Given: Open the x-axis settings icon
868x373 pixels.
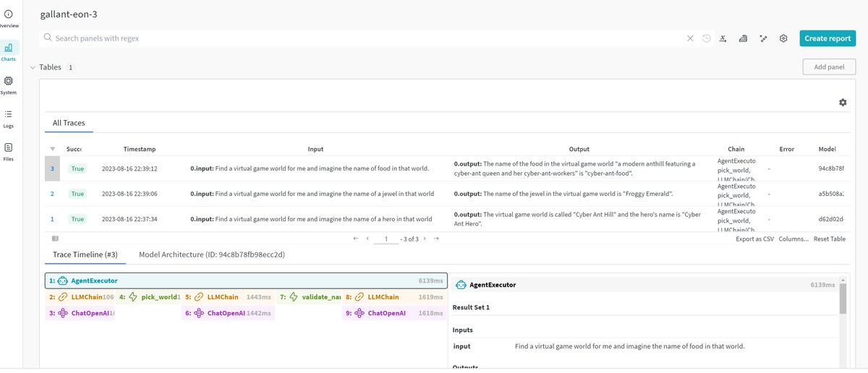Looking at the screenshot, I should (x=723, y=38).
